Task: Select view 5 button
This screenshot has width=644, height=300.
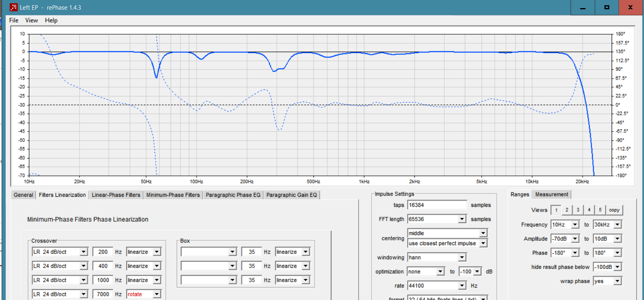Action: [600, 210]
